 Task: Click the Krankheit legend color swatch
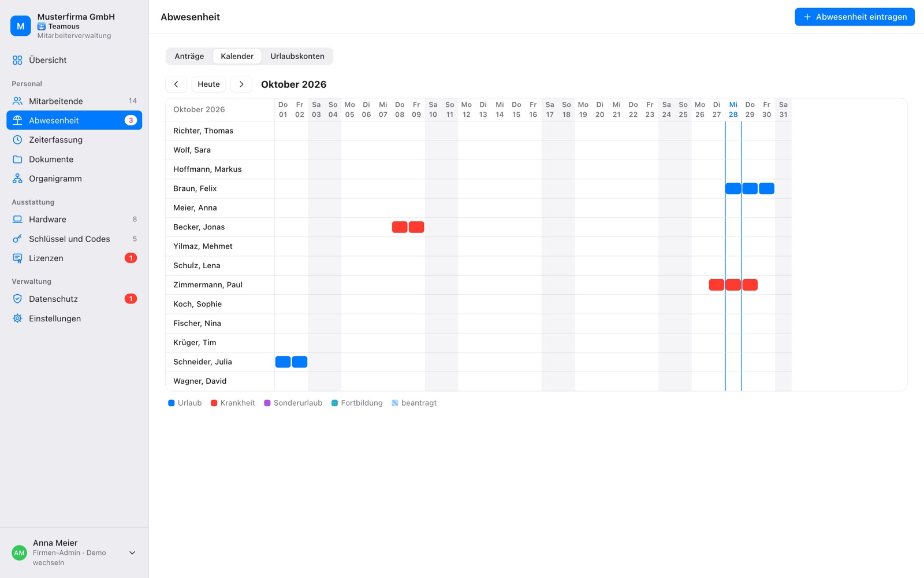click(214, 403)
